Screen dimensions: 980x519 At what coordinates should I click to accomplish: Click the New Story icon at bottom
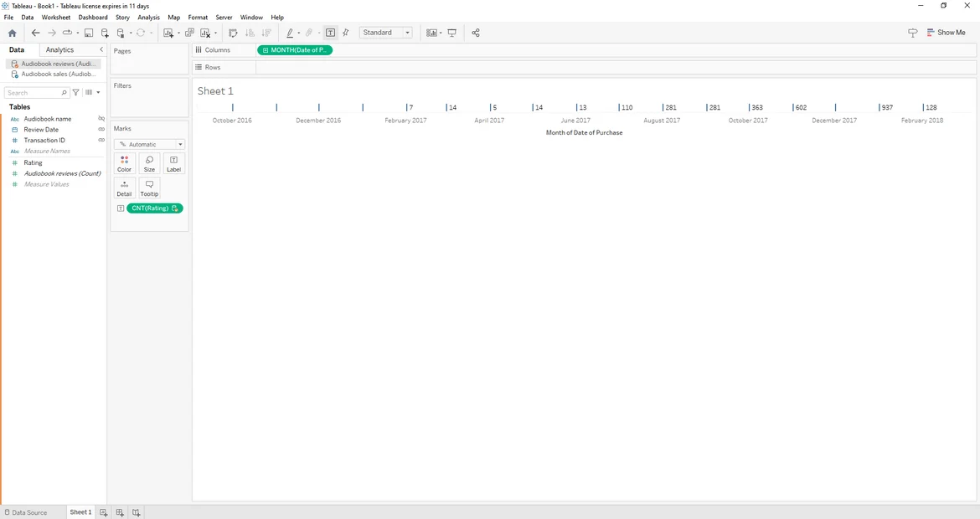point(136,512)
